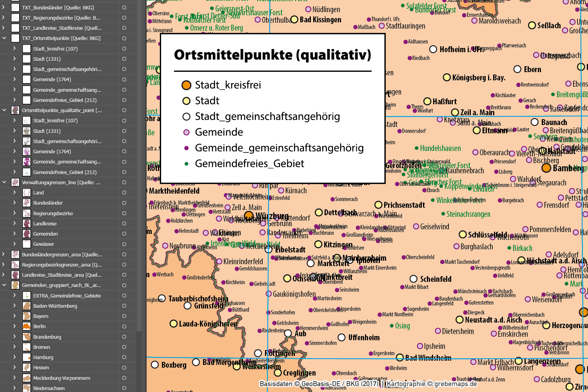Collapse the TXT_Ortsmittelpunkte layer group
Screen dimensions: 588x392
(x=4, y=38)
